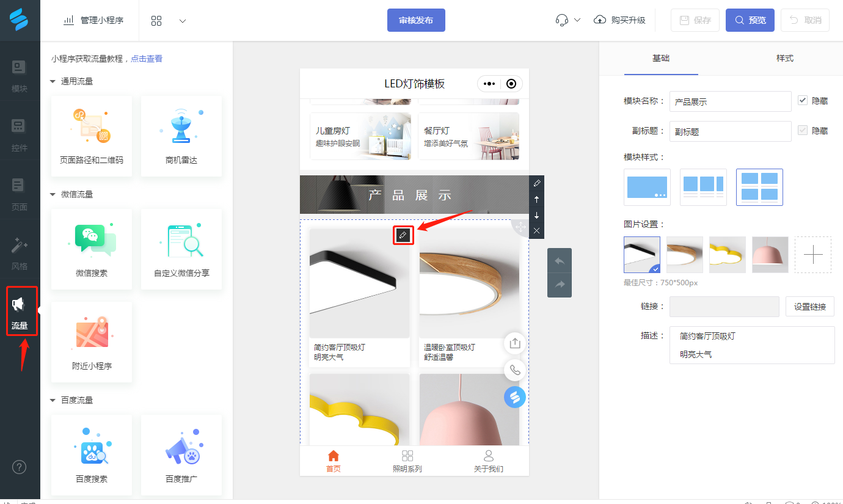Screen dimensions: 843x504
Task: Toggle 隐藏 checkbox beside 副标题
Action: point(802,131)
